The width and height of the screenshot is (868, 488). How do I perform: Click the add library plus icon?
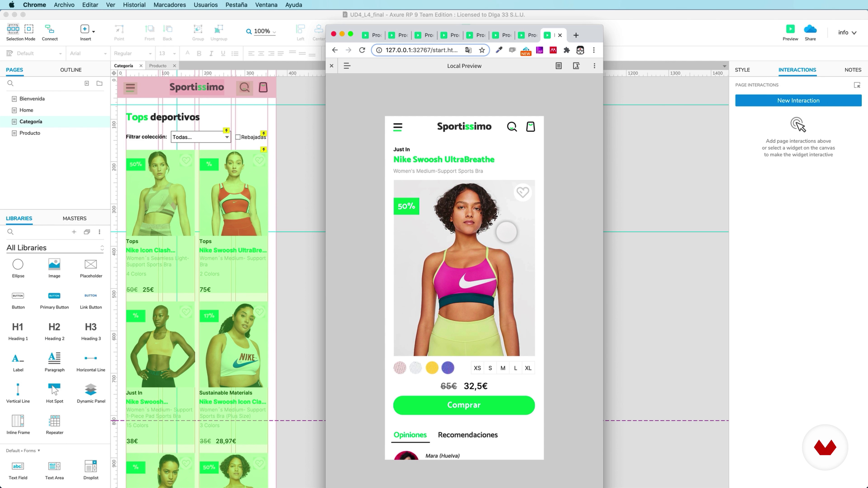tap(74, 232)
